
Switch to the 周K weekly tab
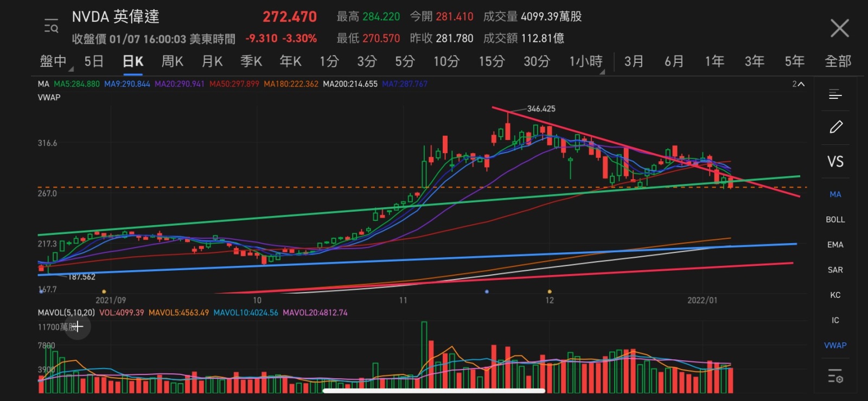173,61
